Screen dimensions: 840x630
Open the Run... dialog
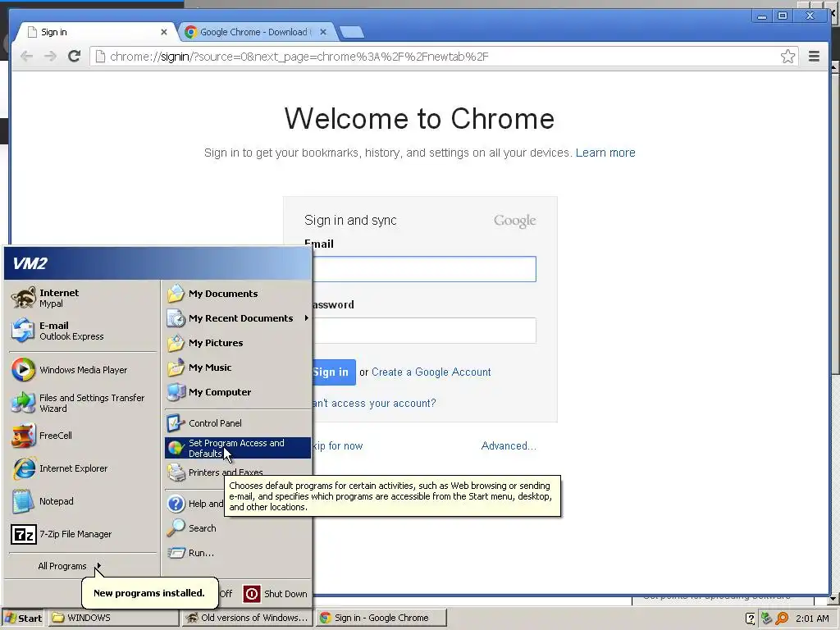tap(237, 553)
